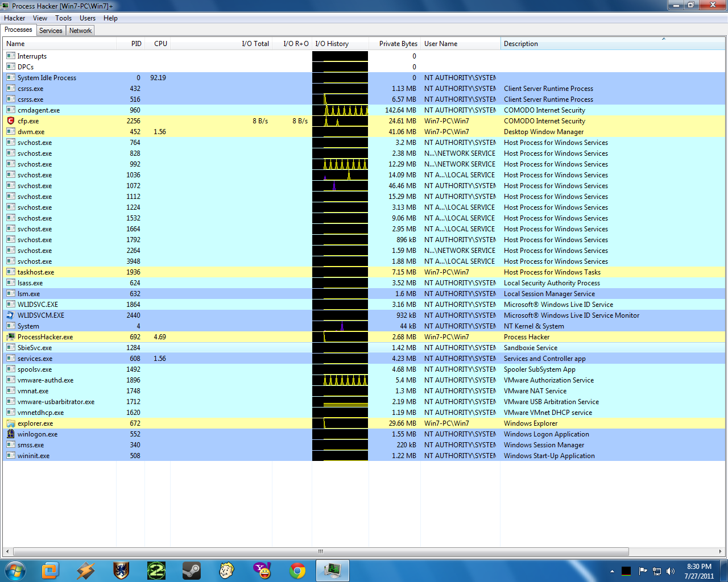Sort by the PID column header

(x=130, y=44)
